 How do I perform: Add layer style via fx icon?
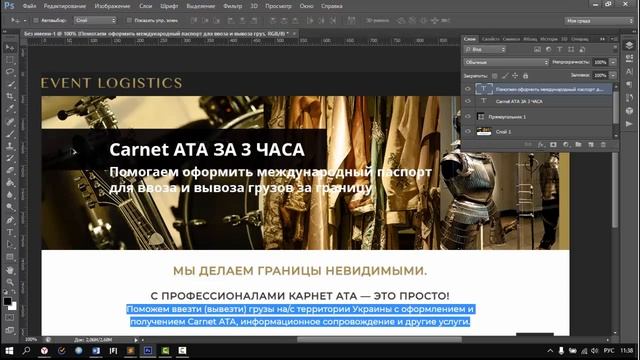coord(541,144)
